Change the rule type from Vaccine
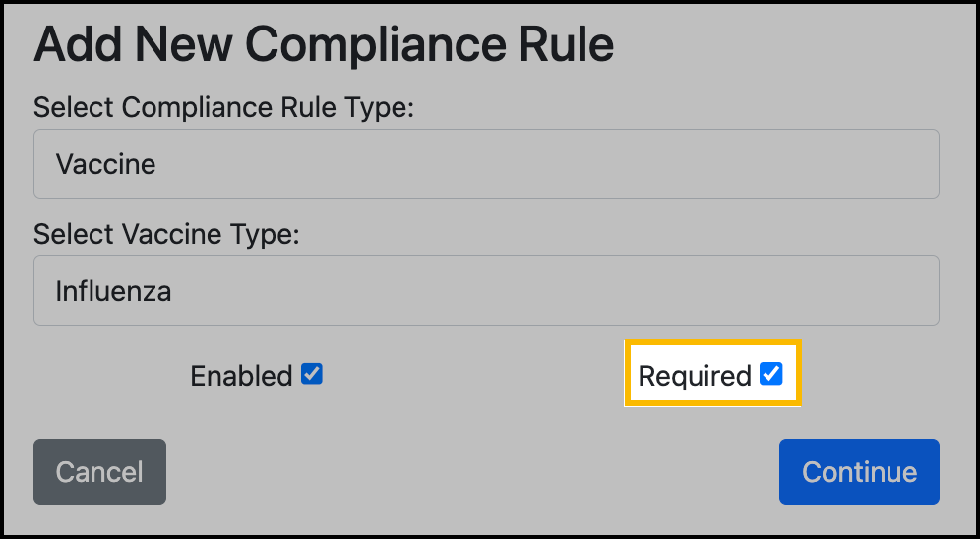The width and height of the screenshot is (980, 539). coord(486,163)
